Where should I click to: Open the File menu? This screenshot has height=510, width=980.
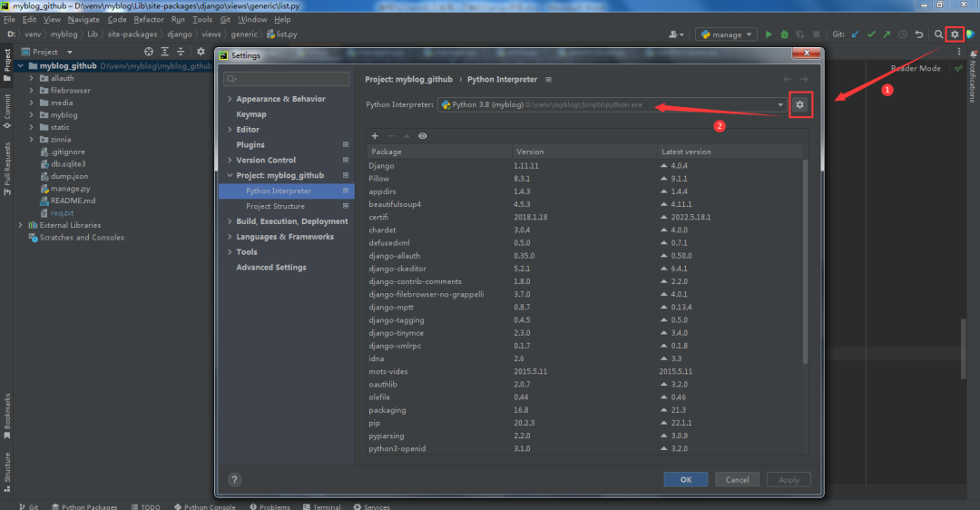tap(9, 19)
